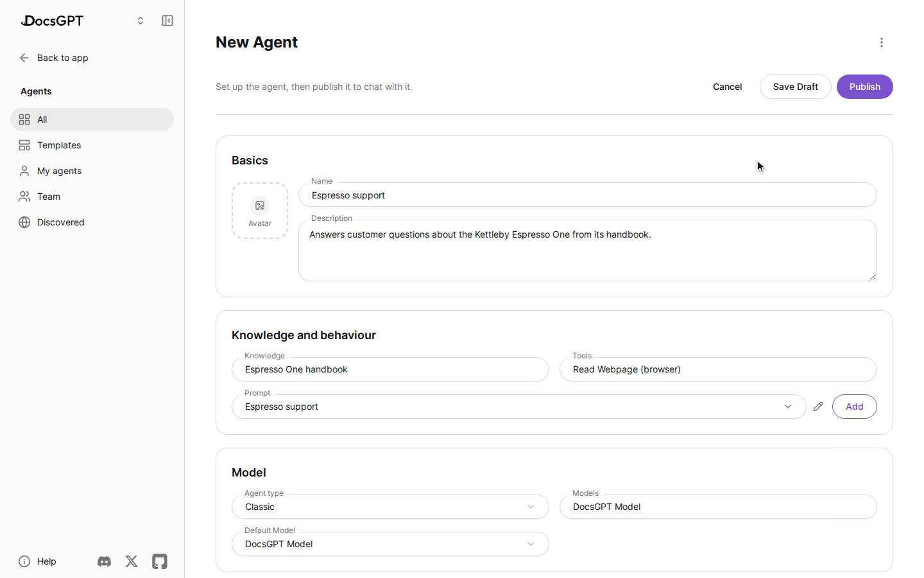Open the workspace switcher chevrons beside DocsGPT
This screenshot has width=924, height=578.
(x=141, y=21)
